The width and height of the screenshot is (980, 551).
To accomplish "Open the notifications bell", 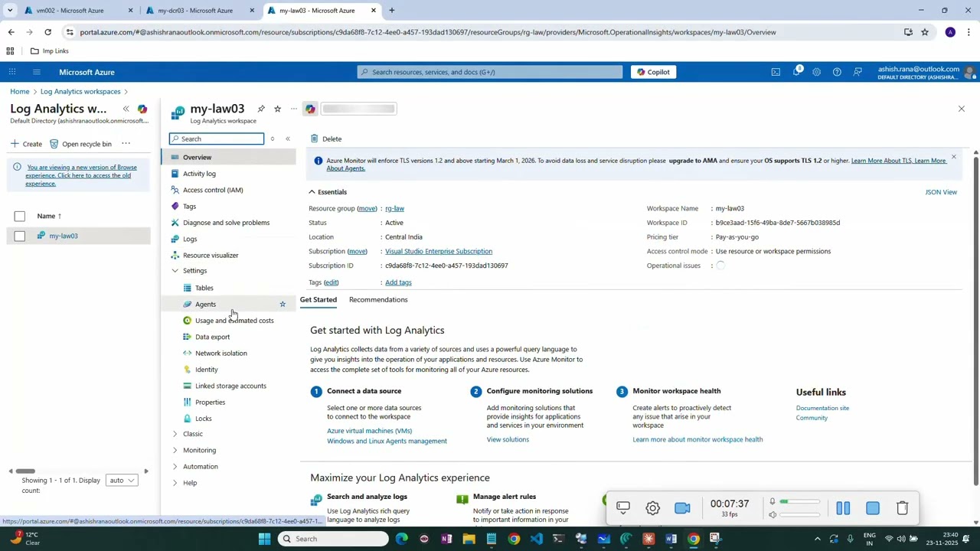I will [796, 72].
